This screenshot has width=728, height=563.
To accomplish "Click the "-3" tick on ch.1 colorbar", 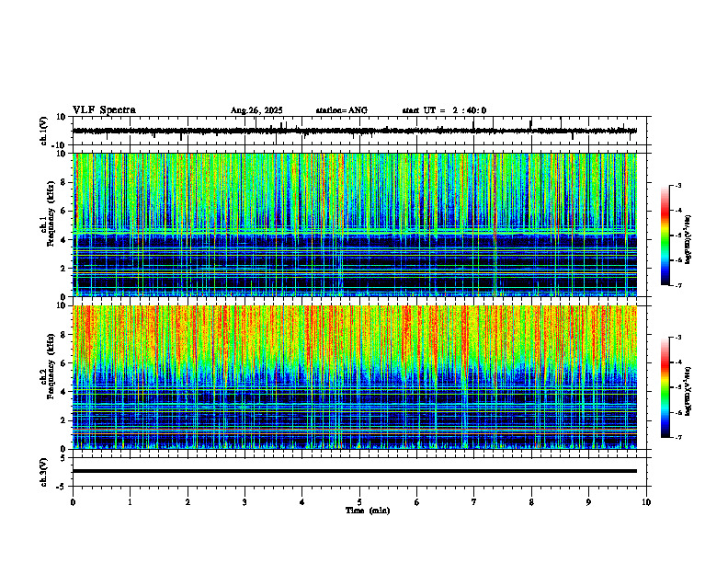I will (678, 185).
